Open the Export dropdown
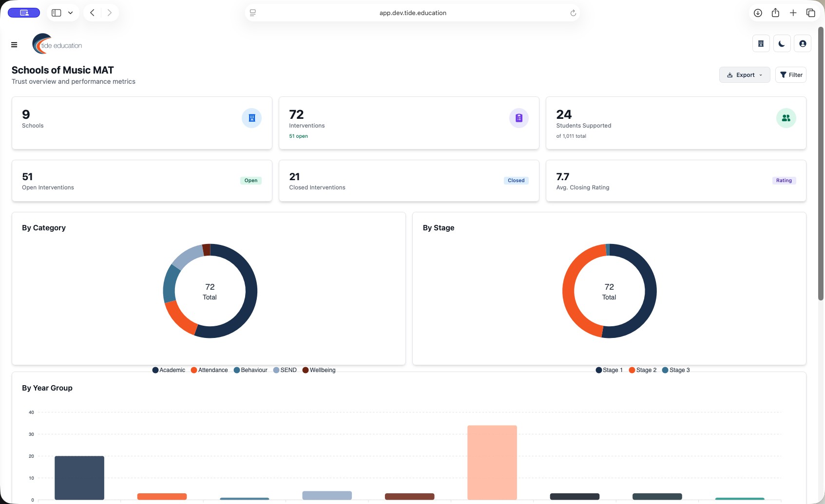 click(745, 75)
